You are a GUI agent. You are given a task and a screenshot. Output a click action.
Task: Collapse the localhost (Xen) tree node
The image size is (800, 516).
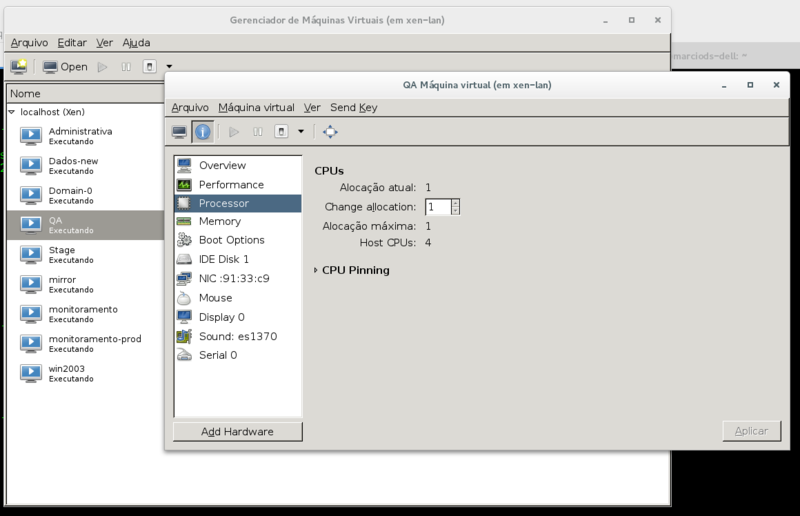pos(12,112)
